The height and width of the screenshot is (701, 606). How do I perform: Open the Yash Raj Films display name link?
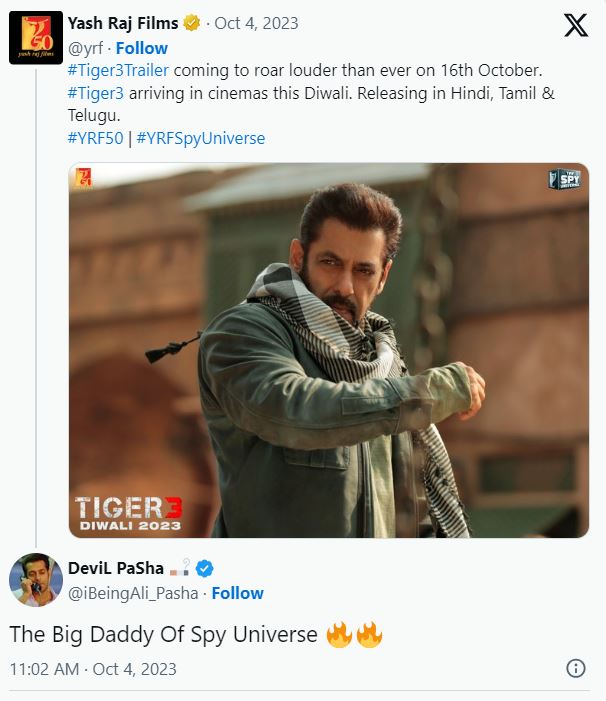(x=123, y=23)
